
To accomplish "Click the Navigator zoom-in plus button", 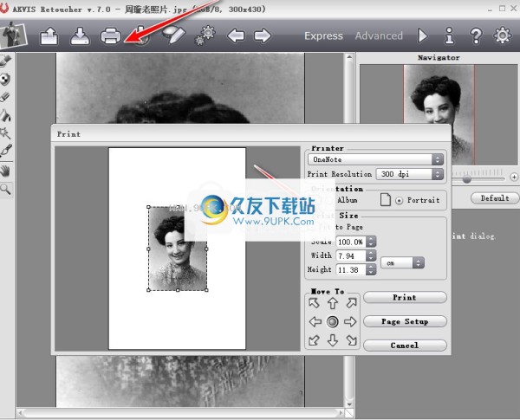I will (514, 177).
